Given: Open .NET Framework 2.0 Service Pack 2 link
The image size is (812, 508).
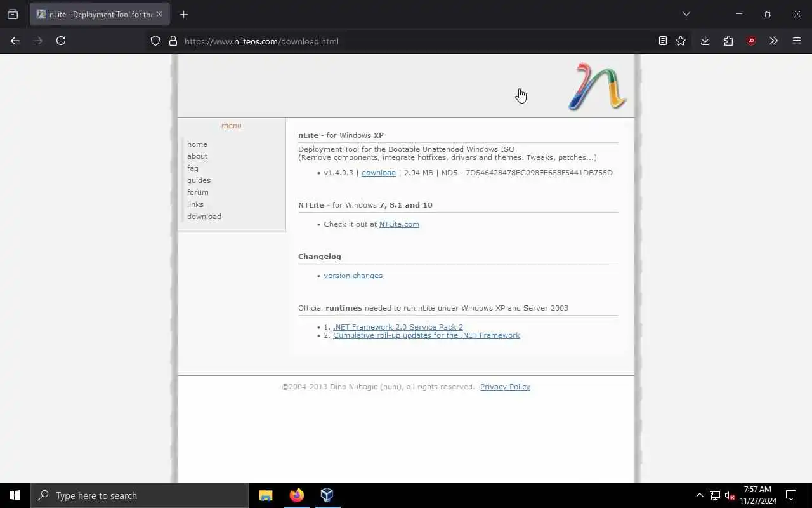Looking at the screenshot, I should pos(398,327).
